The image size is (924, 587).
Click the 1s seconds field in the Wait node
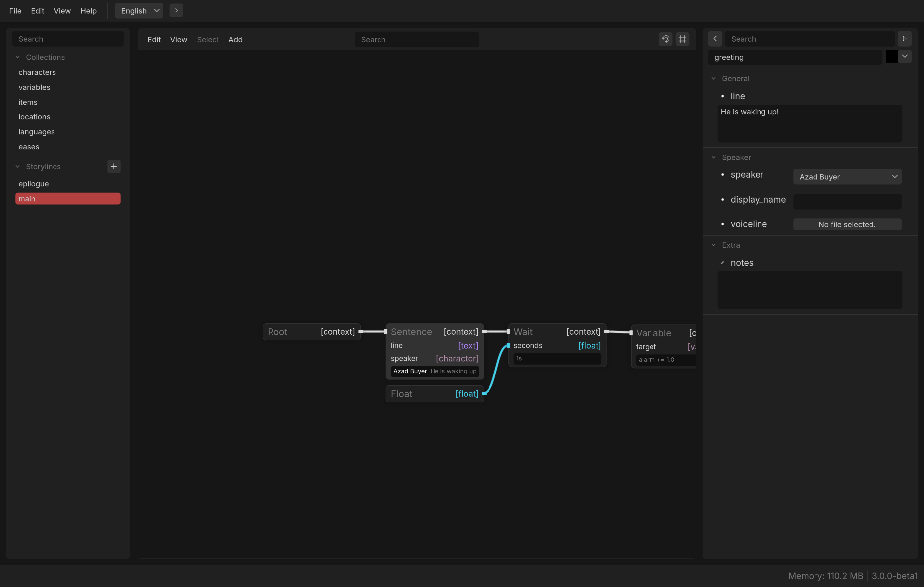click(x=557, y=359)
